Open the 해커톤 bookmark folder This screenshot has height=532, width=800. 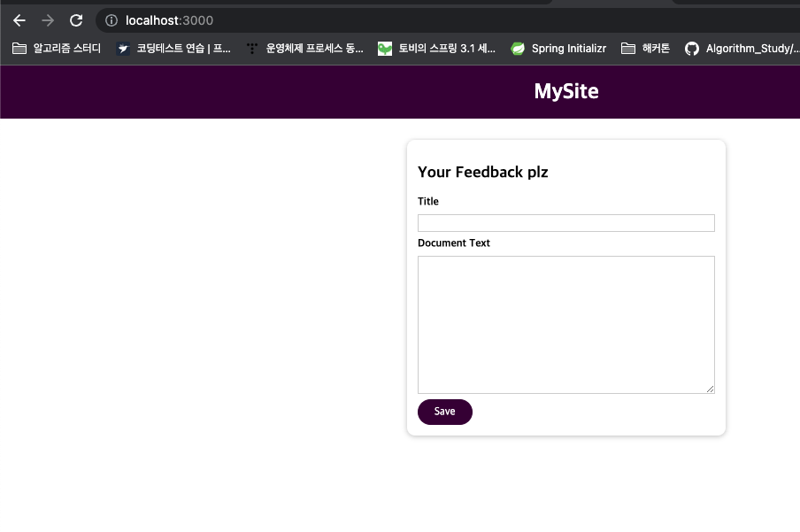(645, 49)
